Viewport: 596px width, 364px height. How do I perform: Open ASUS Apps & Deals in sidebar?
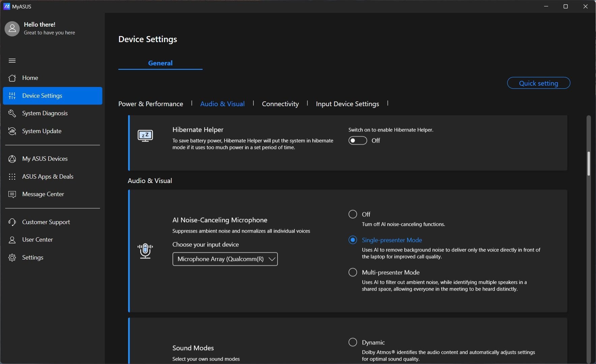[53, 177]
